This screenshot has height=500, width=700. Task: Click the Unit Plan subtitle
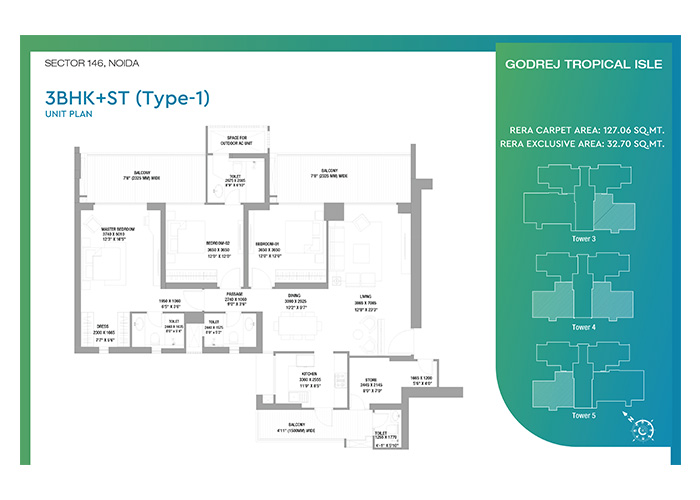click(x=67, y=116)
